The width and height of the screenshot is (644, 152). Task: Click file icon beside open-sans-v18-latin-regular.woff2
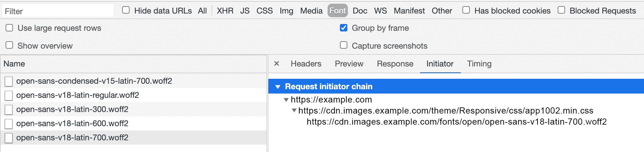[9, 95]
